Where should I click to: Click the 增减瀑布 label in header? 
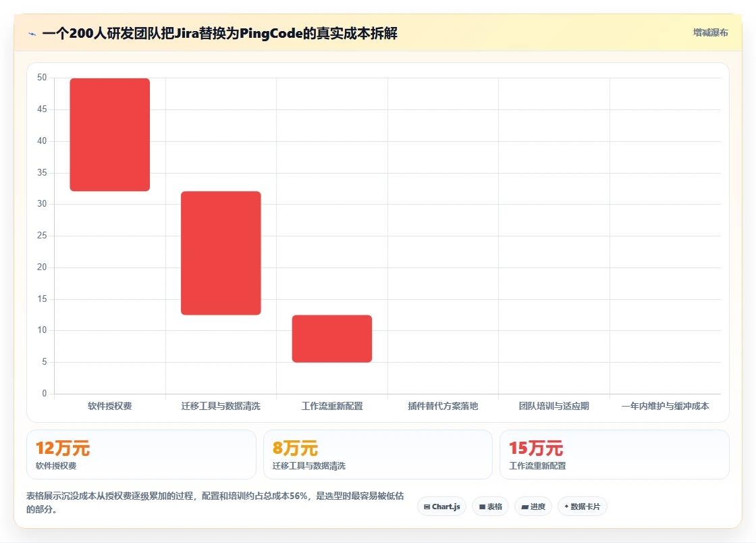click(710, 33)
